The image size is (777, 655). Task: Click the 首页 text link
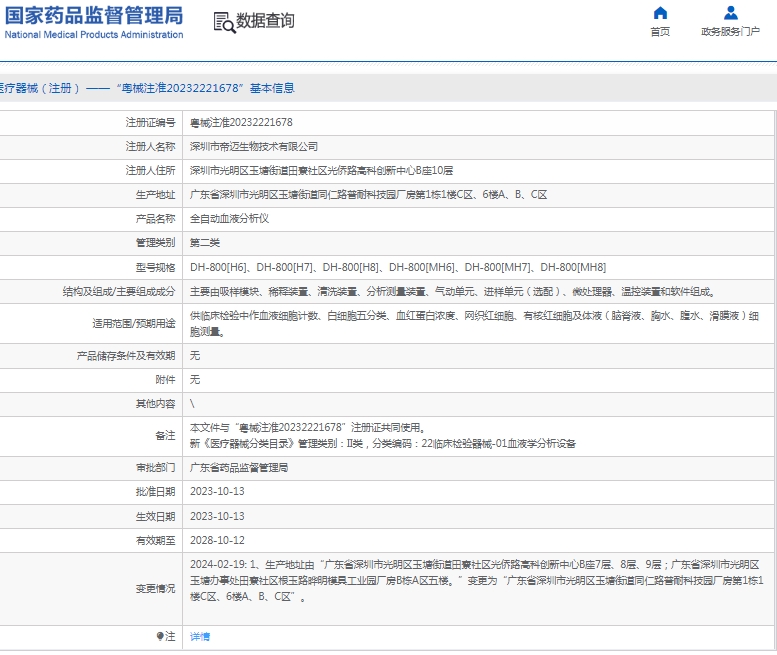660,32
